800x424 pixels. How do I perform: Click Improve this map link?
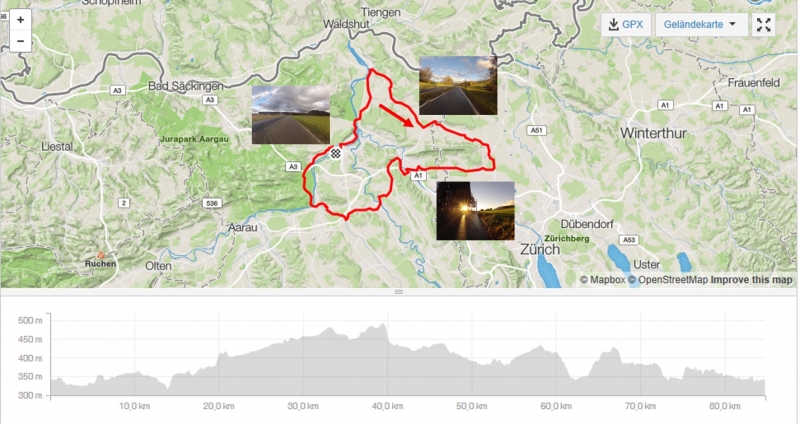(x=752, y=280)
